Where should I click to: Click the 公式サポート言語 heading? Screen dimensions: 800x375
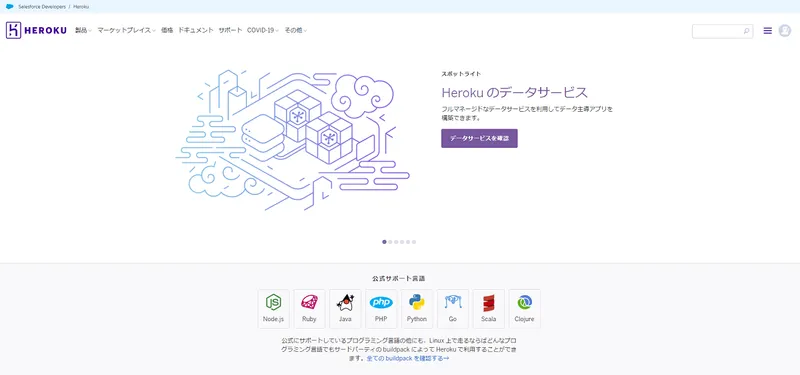[399, 279]
